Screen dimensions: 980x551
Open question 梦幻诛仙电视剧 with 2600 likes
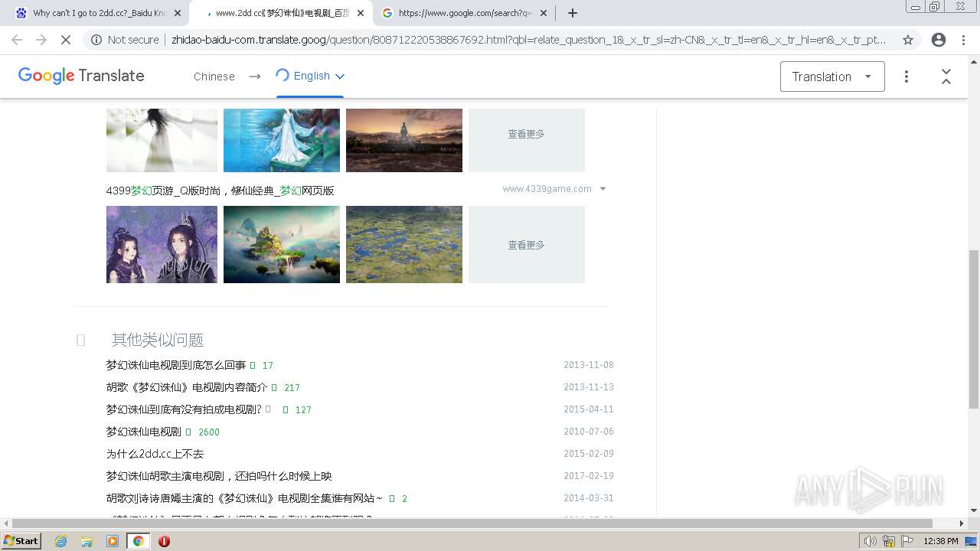144,432
